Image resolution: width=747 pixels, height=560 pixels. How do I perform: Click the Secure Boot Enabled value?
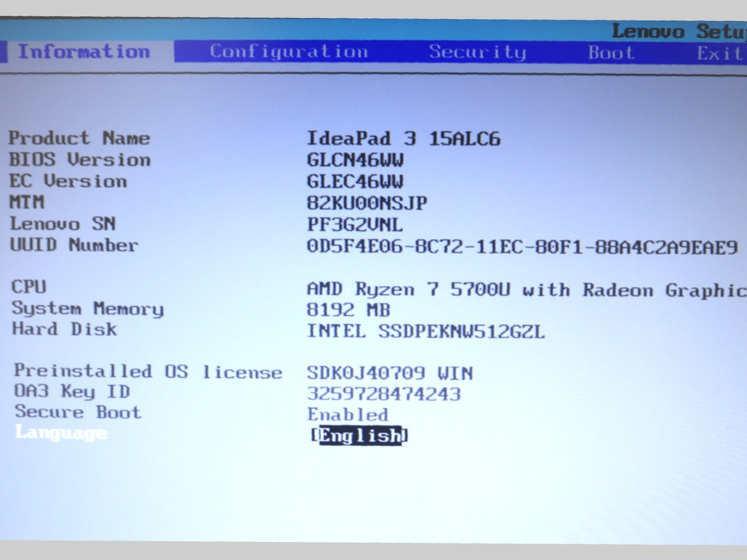[347, 414]
